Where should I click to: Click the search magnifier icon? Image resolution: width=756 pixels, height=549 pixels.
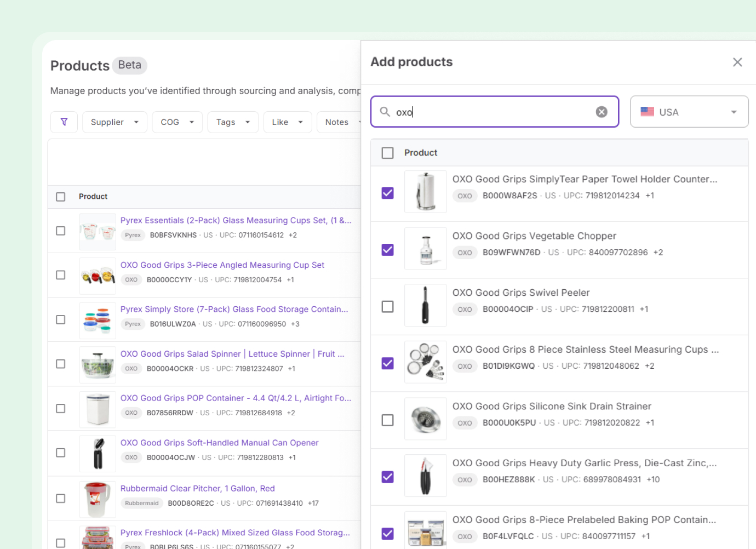click(386, 111)
